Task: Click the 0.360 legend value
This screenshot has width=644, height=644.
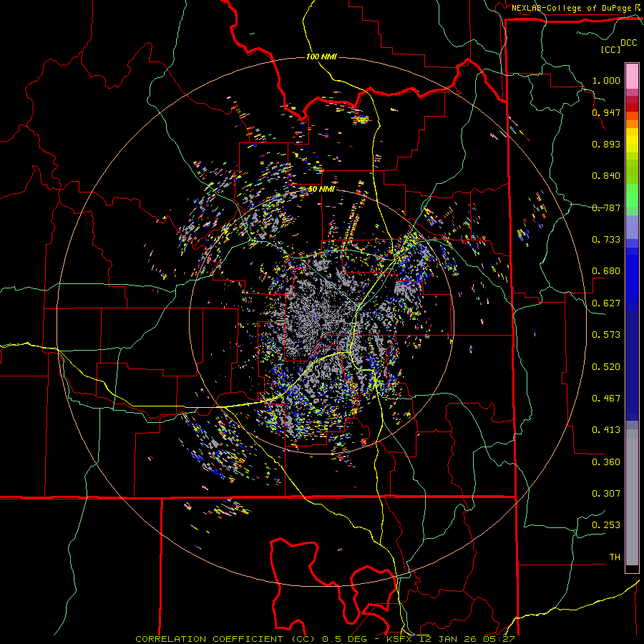Action: pyautogui.click(x=606, y=462)
